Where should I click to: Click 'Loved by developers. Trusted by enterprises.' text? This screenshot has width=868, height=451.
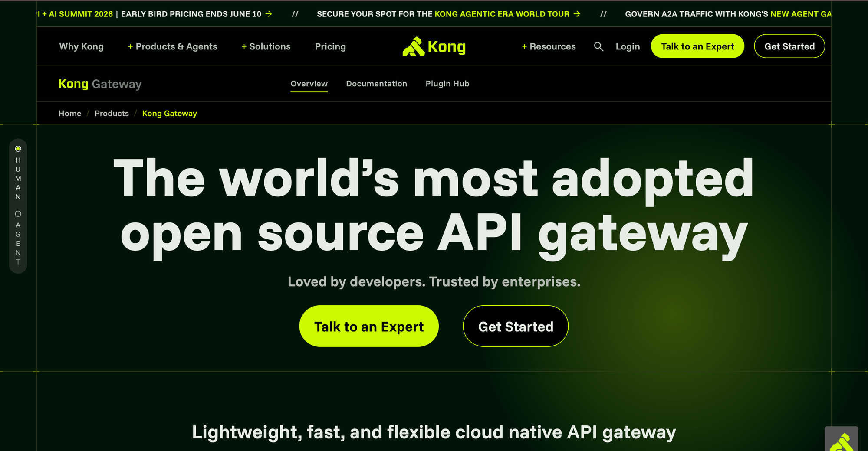tap(434, 282)
